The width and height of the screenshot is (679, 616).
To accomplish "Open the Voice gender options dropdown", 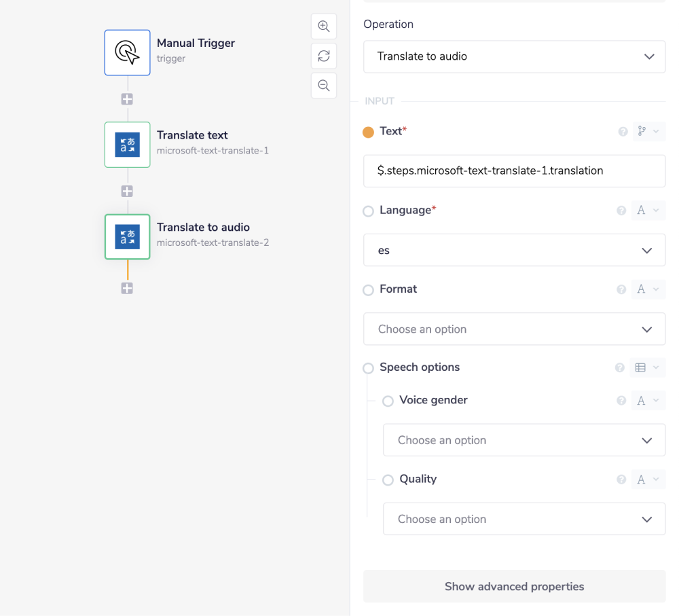I will pos(524,440).
